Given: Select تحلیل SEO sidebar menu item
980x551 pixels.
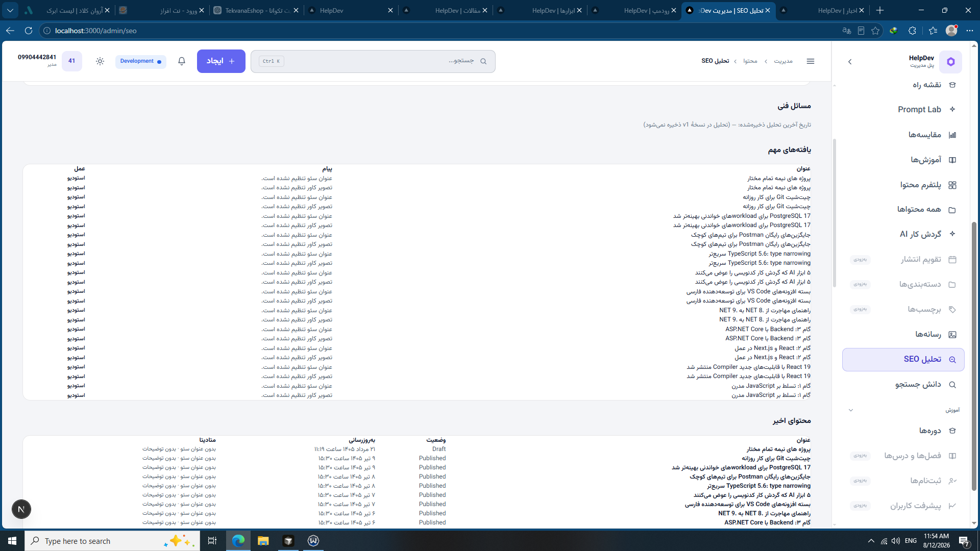Looking at the screenshot, I should tap(903, 360).
